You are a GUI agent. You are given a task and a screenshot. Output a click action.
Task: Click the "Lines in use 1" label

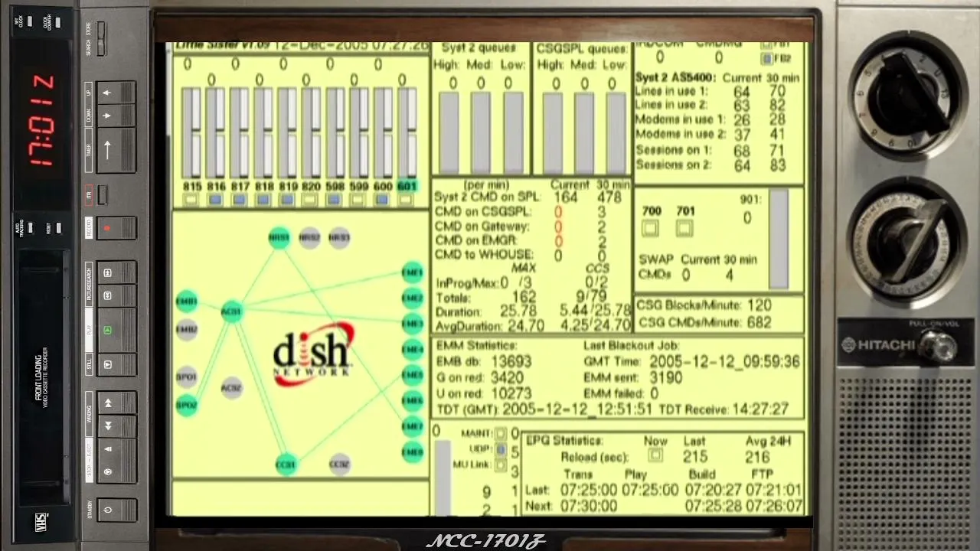(671, 92)
